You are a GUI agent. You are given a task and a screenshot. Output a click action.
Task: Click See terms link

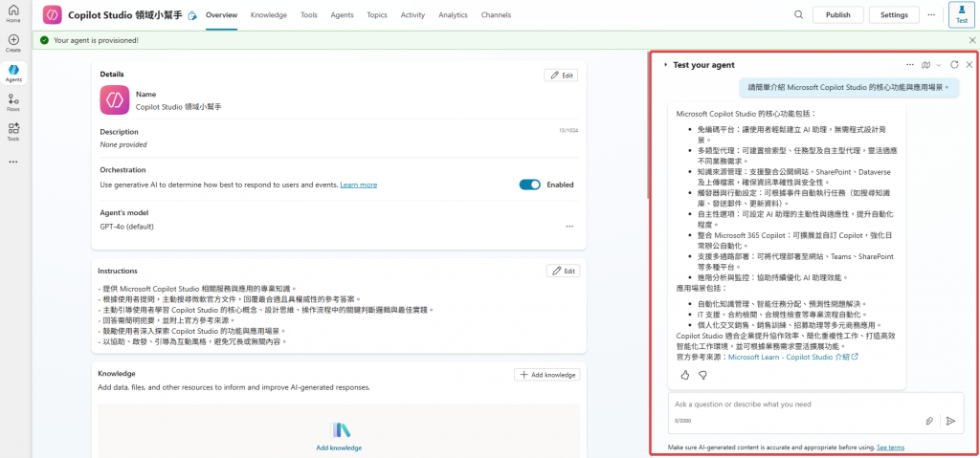point(891,447)
